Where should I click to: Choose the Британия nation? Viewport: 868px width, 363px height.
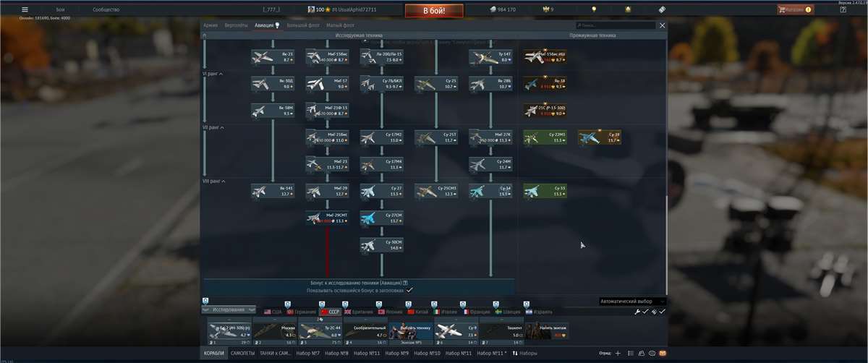point(359,312)
